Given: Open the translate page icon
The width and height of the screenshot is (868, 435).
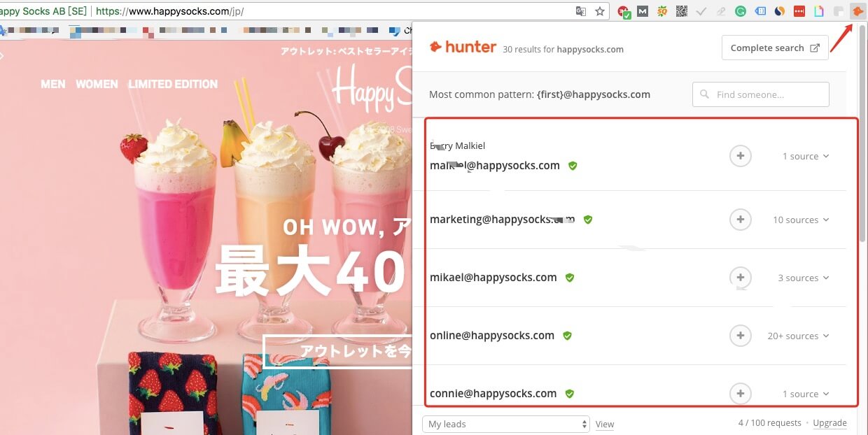Looking at the screenshot, I should (x=581, y=11).
